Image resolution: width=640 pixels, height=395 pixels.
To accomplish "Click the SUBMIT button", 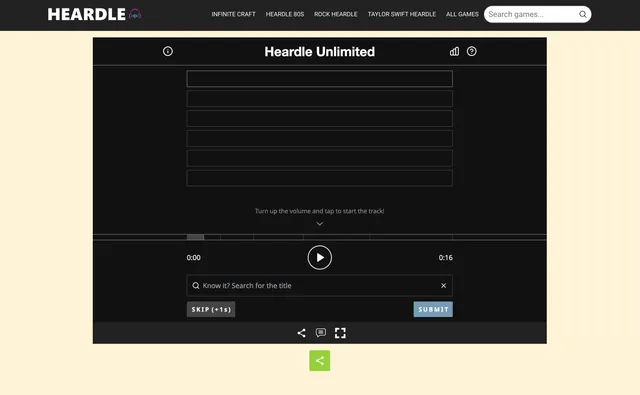I will [433, 309].
